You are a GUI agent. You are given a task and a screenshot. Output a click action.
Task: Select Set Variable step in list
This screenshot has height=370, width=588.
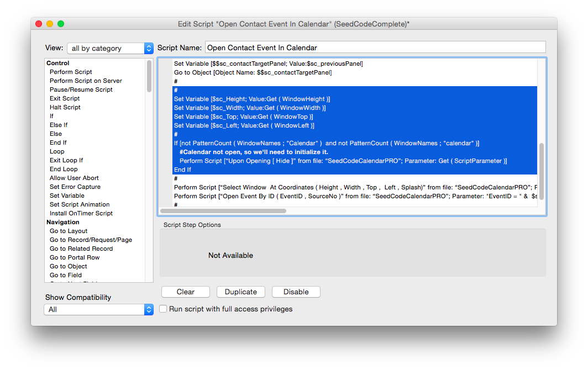(67, 195)
